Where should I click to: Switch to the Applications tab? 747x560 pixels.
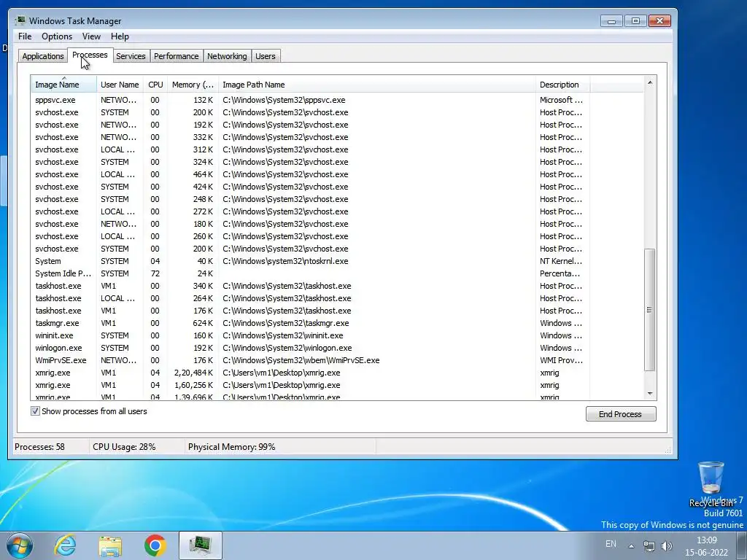tap(43, 55)
